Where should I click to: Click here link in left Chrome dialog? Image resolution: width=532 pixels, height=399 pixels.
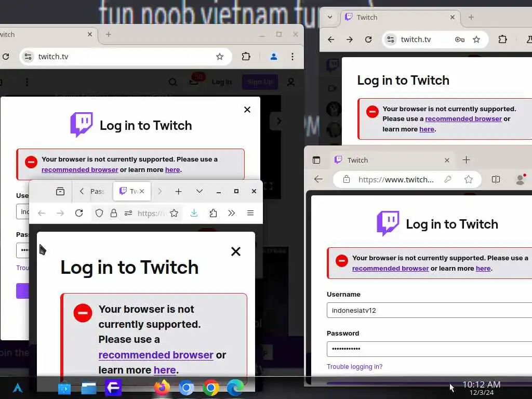(x=172, y=169)
